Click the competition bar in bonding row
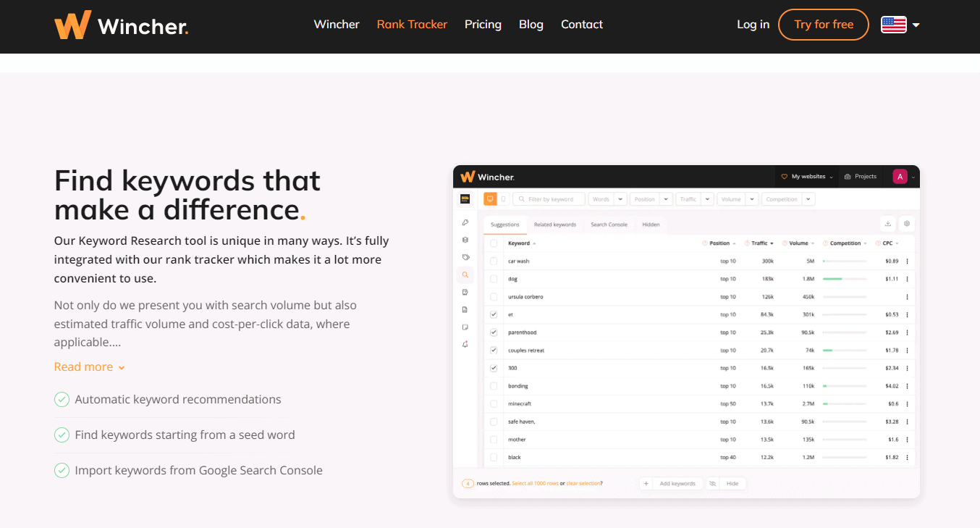Image resolution: width=980 pixels, height=528 pixels. pyautogui.click(x=845, y=386)
